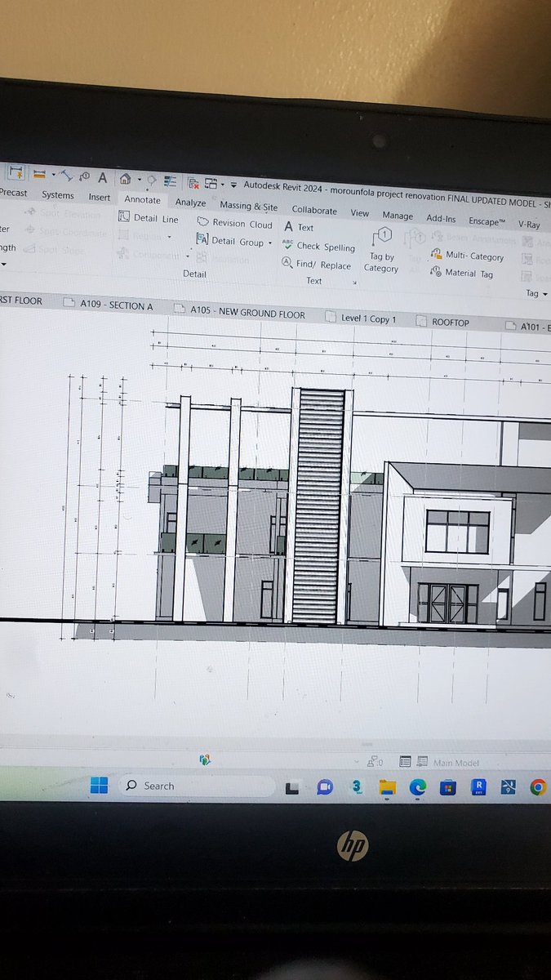Open Default 3D View dropdown arrow
The height and width of the screenshot is (980, 551).
(139, 180)
